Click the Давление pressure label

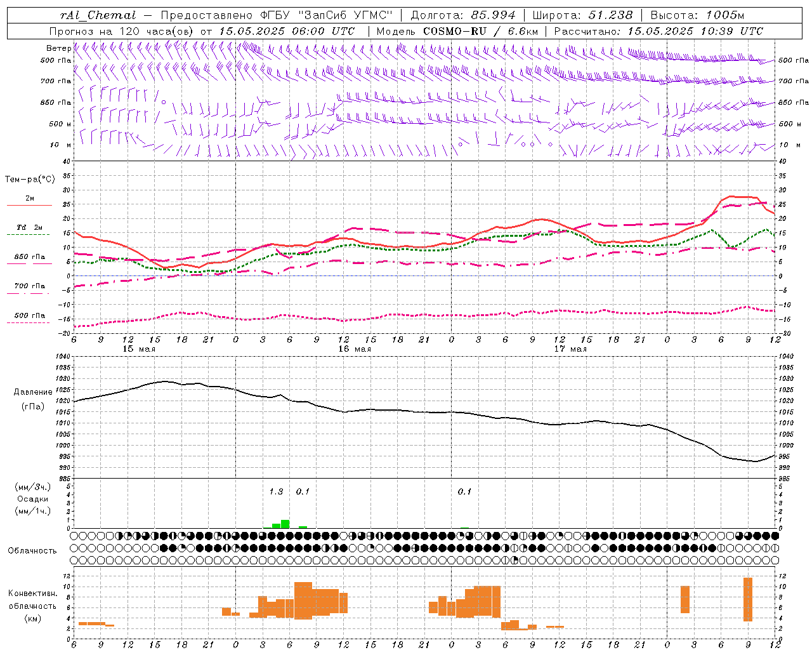point(33,392)
